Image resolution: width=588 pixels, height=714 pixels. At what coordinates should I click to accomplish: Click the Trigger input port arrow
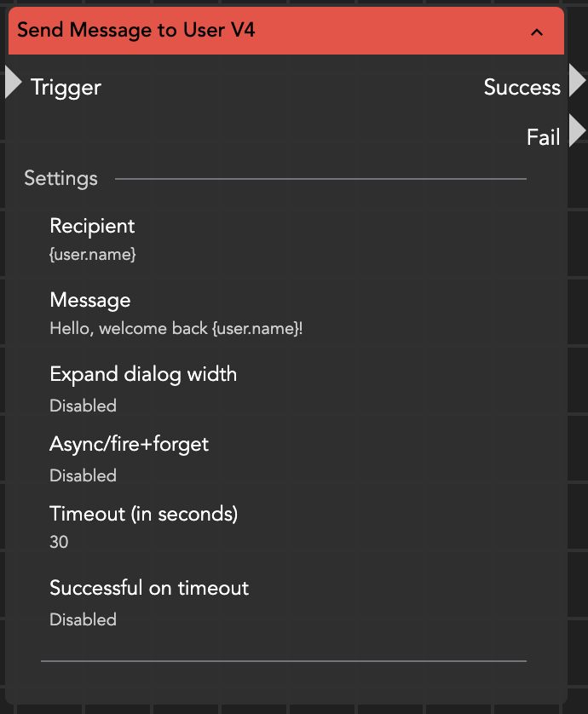13,83
